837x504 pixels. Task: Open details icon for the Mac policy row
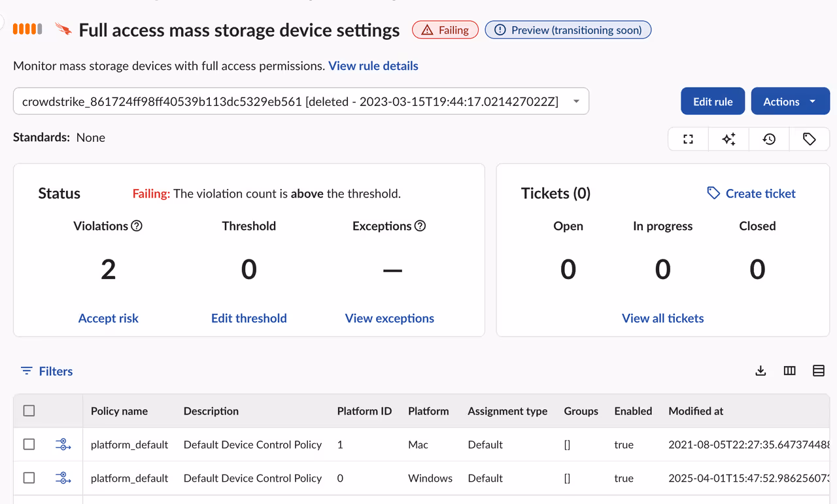point(63,445)
